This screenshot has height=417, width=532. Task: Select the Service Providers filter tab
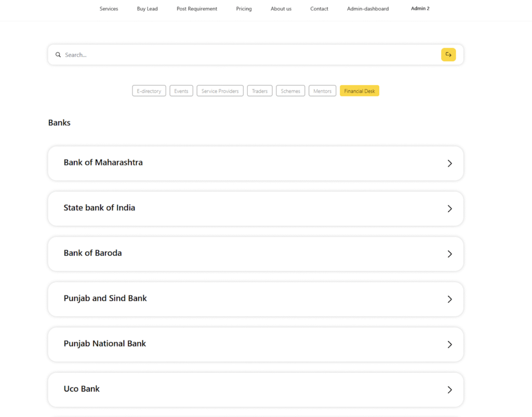[x=220, y=90]
